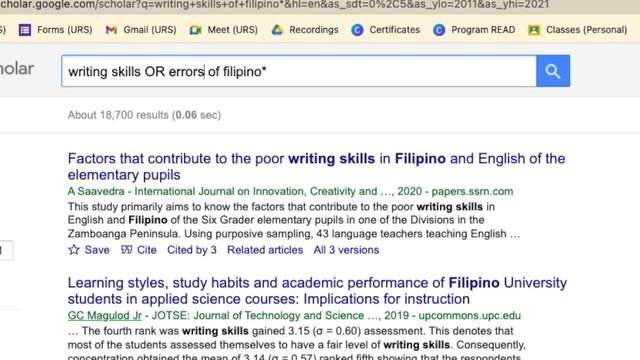Open 'Learning styles, study habits' article title
The width and height of the screenshot is (640, 360).
tap(317, 291)
